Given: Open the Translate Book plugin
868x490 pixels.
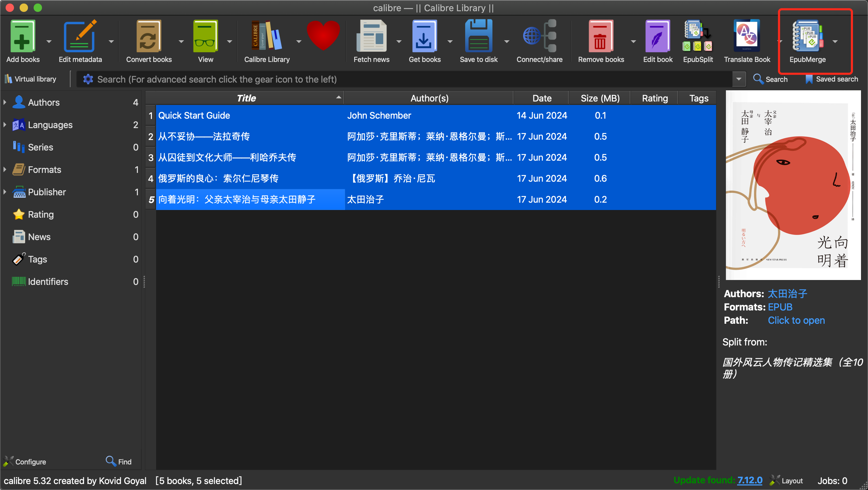Looking at the screenshot, I should (x=747, y=36).
